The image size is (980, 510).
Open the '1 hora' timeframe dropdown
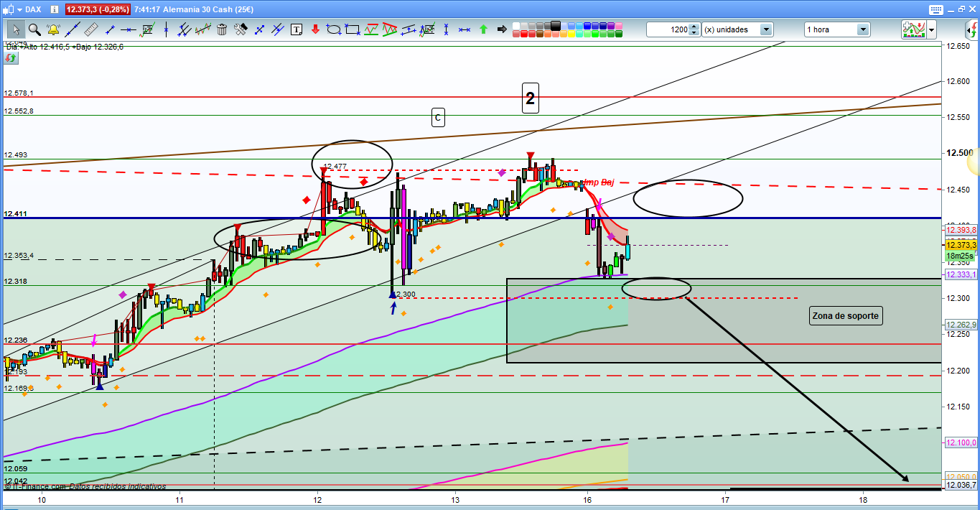[862, 29]
